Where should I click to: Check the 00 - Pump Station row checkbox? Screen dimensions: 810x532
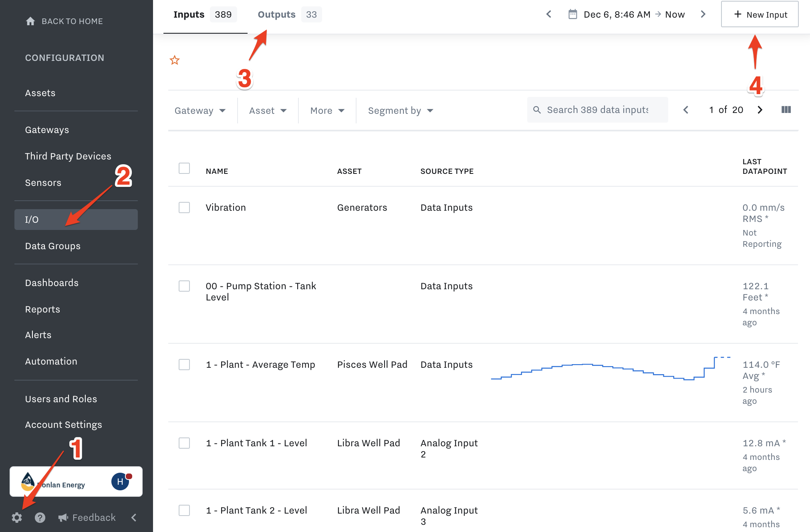tap(184, 286)
